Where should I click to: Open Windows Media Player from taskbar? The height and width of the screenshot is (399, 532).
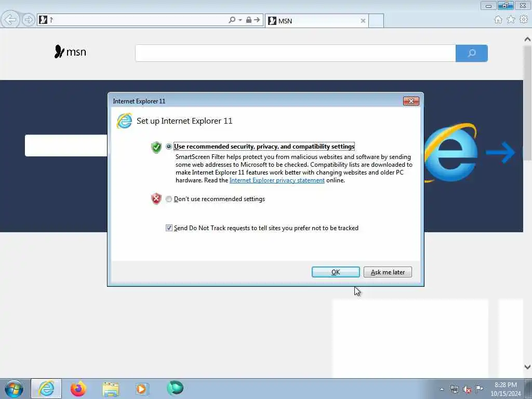(141, 389)
